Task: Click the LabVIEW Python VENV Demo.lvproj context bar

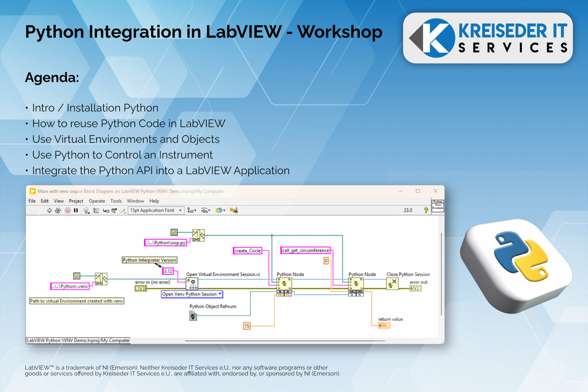Action: (x=78, y=340)
